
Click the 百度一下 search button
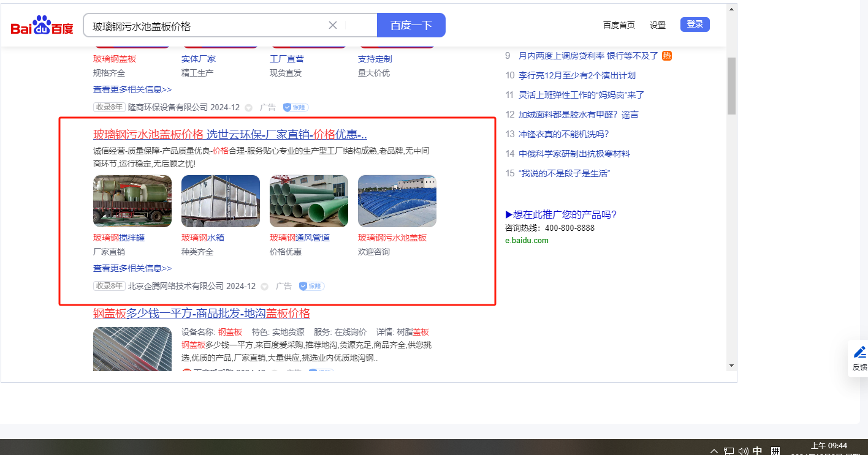click(x=411, y=25)
